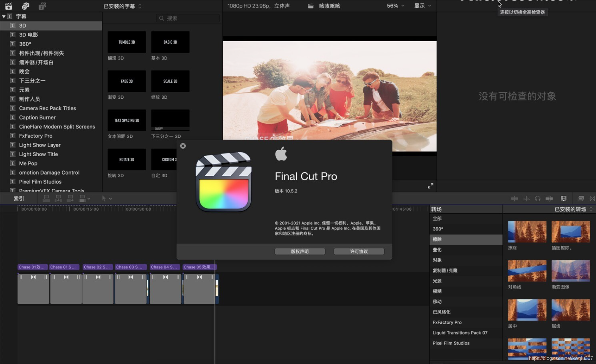596x364 pixels.
Task: Select the 全部 transitions category
Action: coord(466,218)
